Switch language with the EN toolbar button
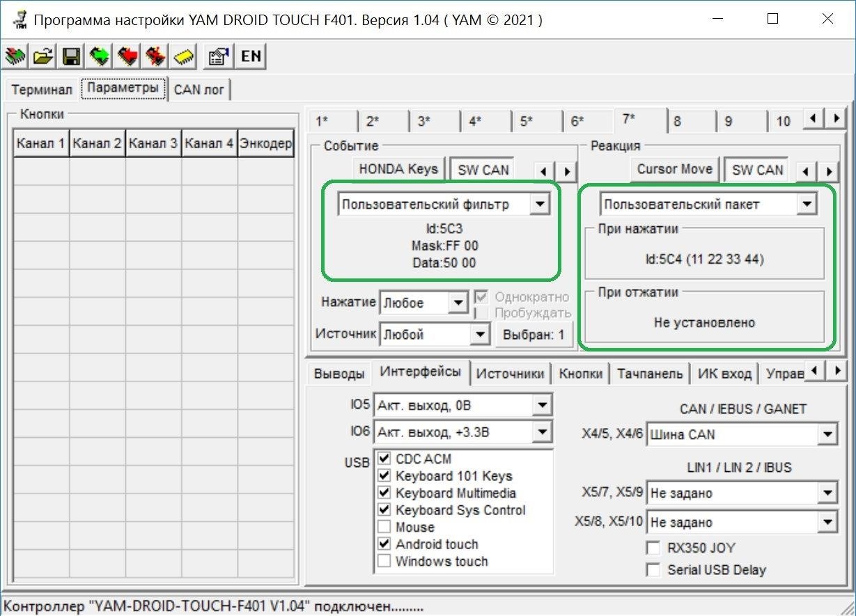856x616 pixels. 251,57
